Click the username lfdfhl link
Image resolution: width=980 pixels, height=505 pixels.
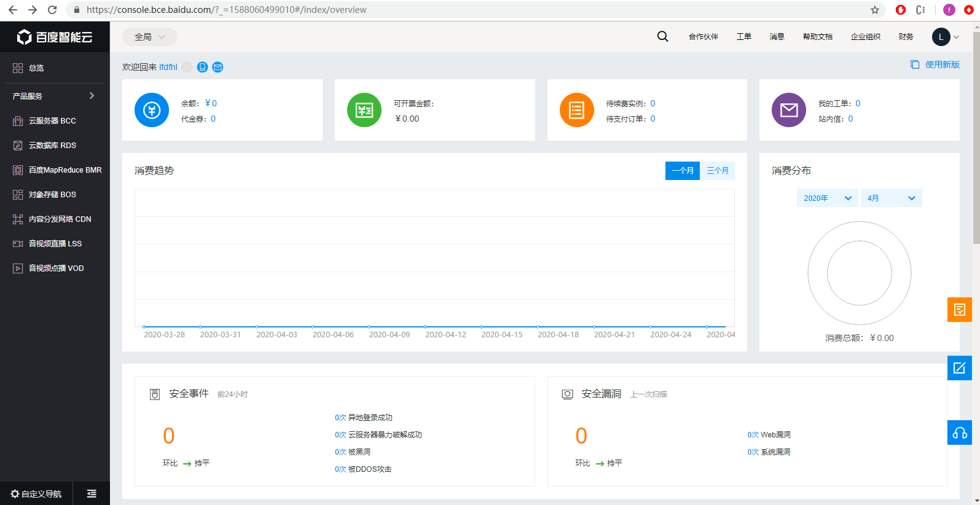pos(168,67)
